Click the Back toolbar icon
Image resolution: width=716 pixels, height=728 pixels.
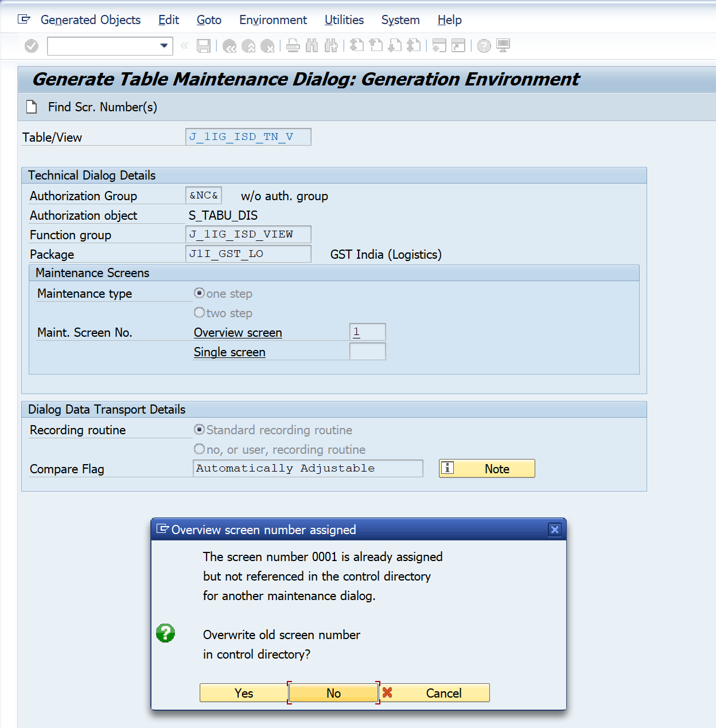coord(229,46)
